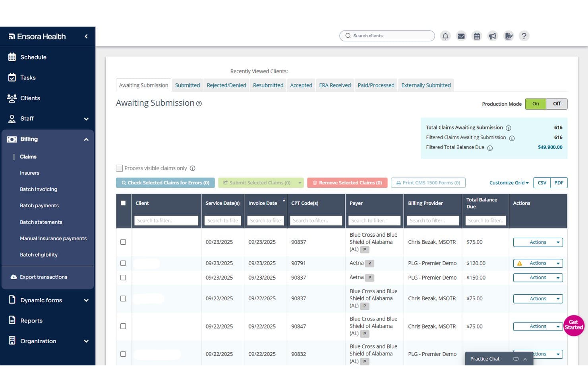The height and width of the screenshot is (392, 588).
Task: Open Submit Selected Claims dropdown arrow
Action: point(300,183)
